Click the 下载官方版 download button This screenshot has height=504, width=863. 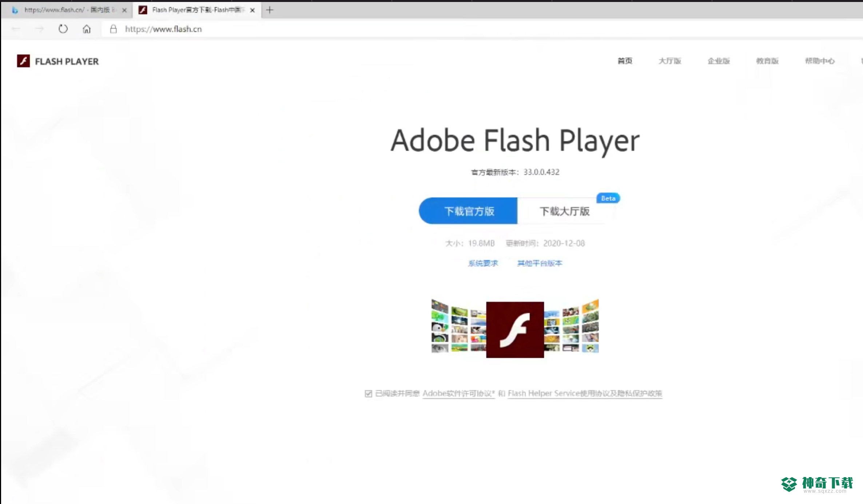coord(468,211)
